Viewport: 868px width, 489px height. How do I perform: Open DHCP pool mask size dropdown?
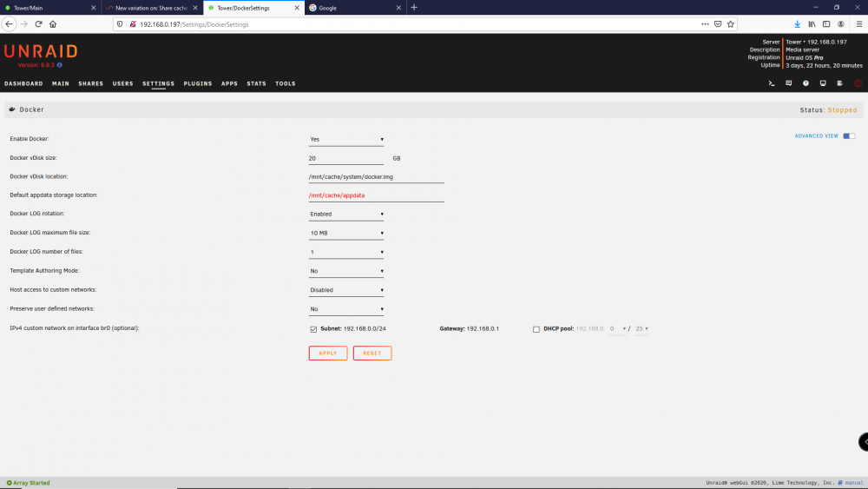[x=641, y=329]
